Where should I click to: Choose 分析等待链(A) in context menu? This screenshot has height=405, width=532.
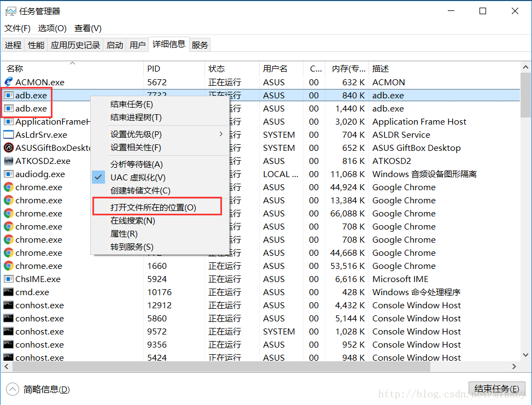click(x=160, y=164)
